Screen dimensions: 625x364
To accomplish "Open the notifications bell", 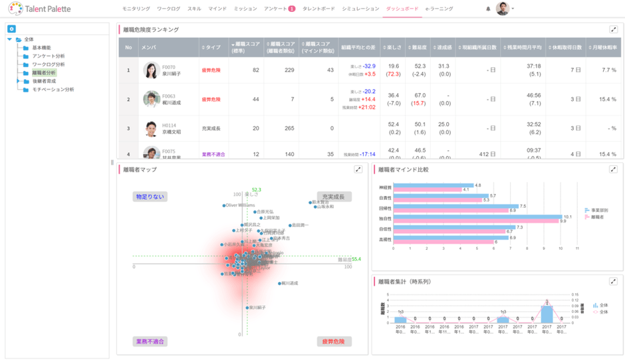I will pyautogui.click(x=488, y=9).
